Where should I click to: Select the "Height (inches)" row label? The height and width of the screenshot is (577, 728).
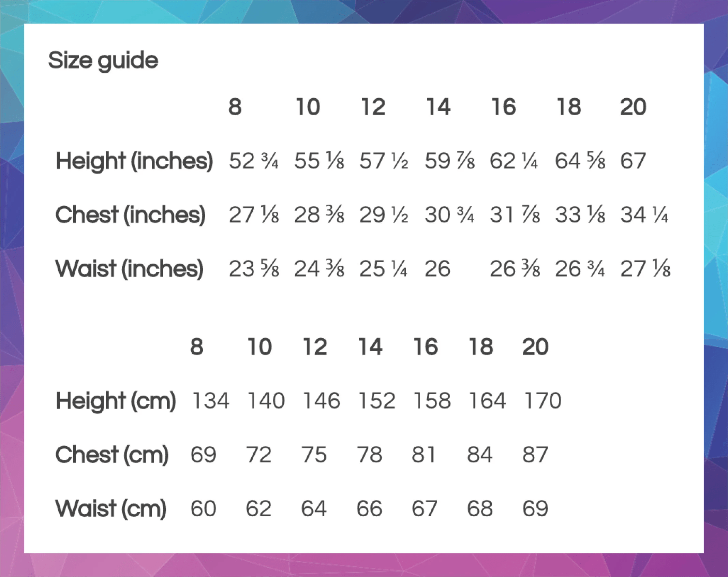pos(134,161)
